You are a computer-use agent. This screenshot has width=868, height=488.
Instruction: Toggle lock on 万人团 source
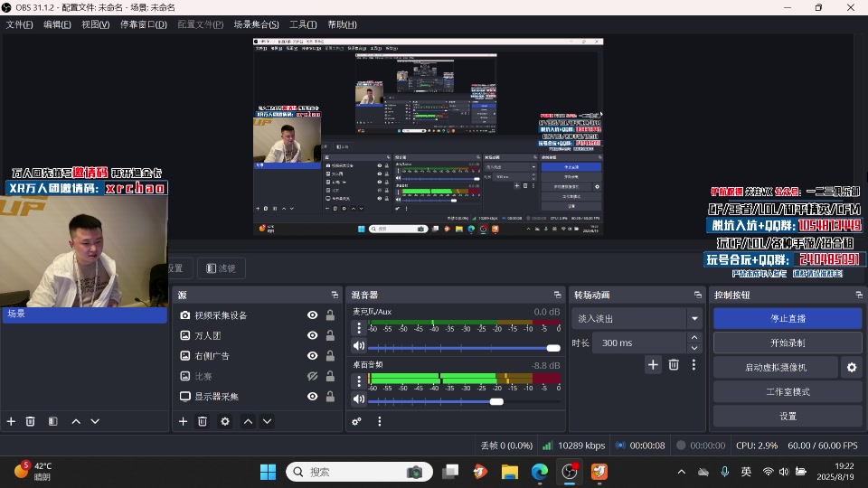pos(330,335)
